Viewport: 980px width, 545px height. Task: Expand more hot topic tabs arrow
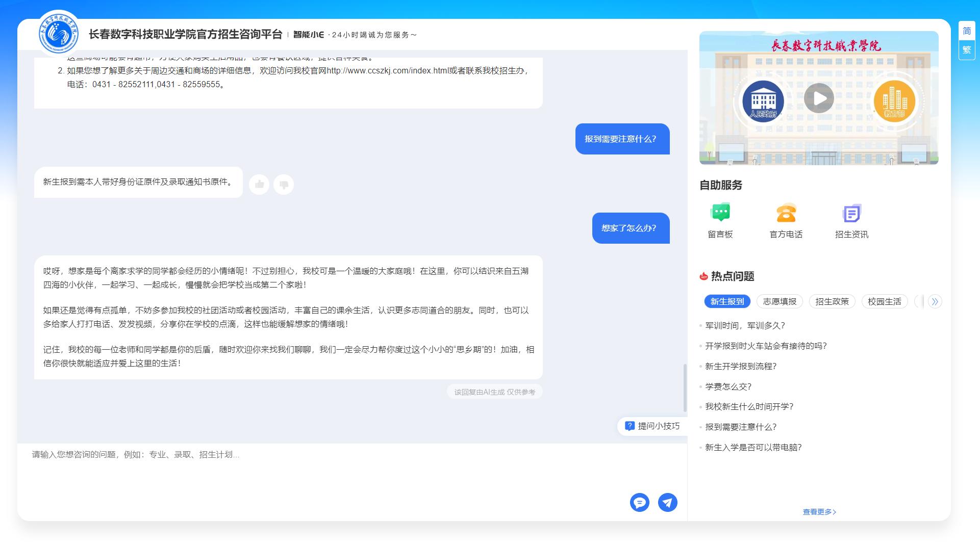(x=935, y=301)
